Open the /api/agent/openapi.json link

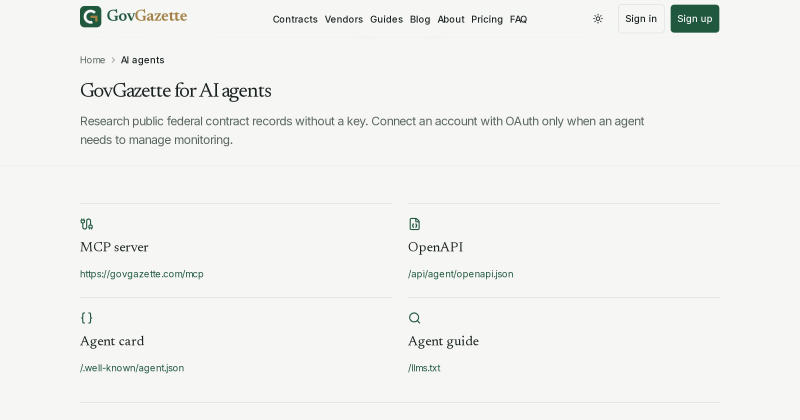[461, 274]
